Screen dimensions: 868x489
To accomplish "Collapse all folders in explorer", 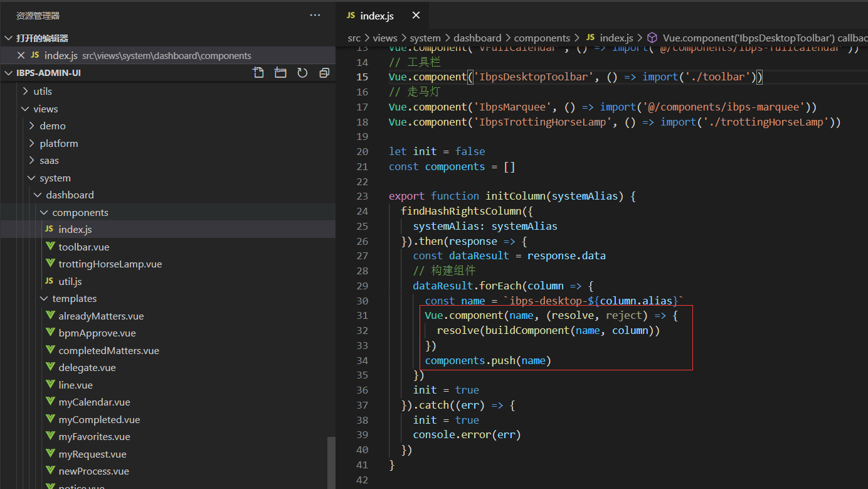I will (324, 73).
